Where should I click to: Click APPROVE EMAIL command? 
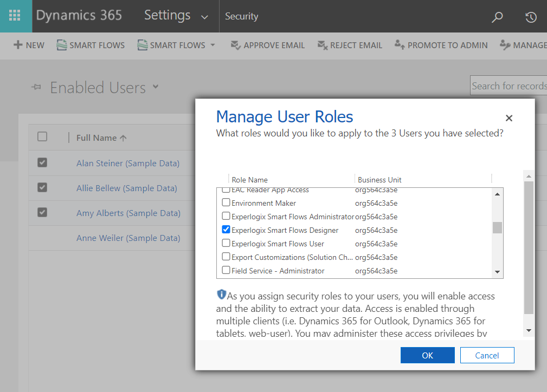click(268, 45)
